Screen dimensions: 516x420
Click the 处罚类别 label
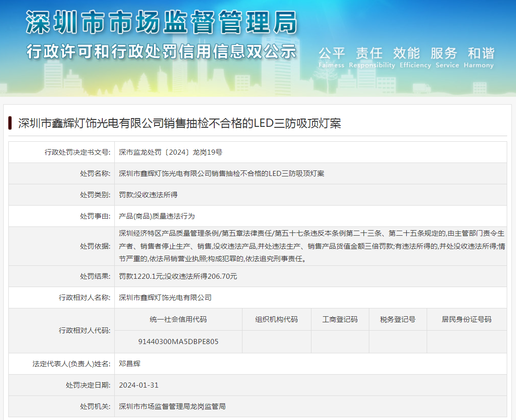click(95, 195)
